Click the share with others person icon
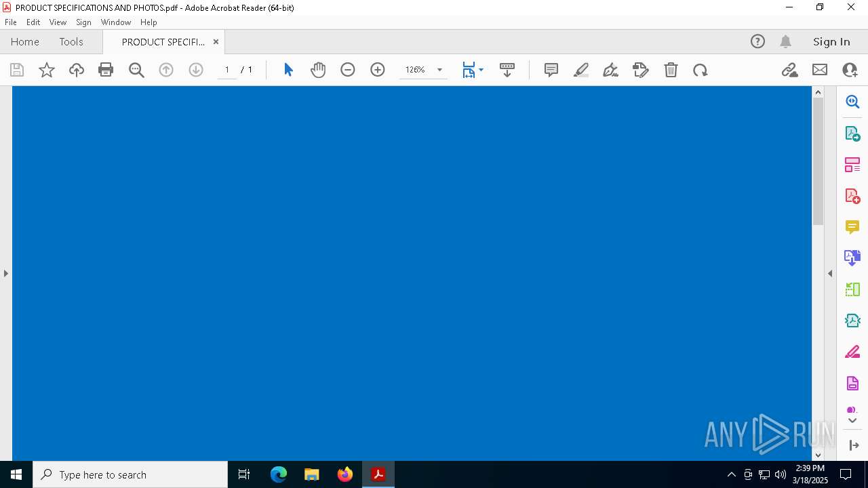This screenshot has height=488, width=868. pos(850,70)
